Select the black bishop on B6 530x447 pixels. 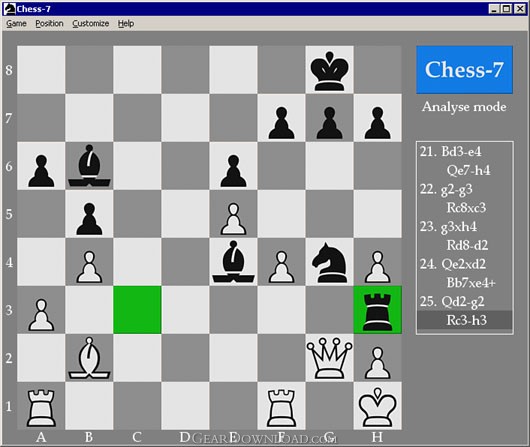89,166
